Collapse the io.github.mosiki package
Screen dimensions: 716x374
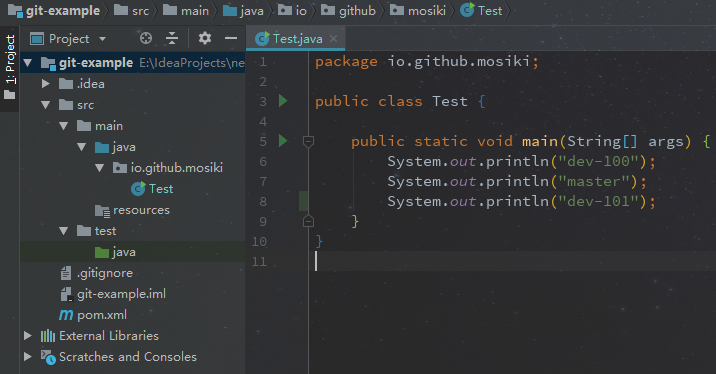[x=100, y=168]
